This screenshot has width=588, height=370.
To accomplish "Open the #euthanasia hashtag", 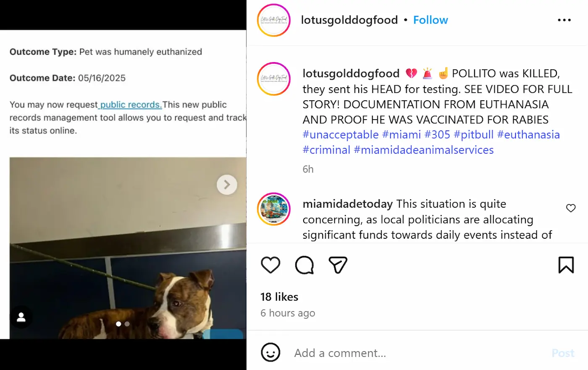I will pos(528,135).
